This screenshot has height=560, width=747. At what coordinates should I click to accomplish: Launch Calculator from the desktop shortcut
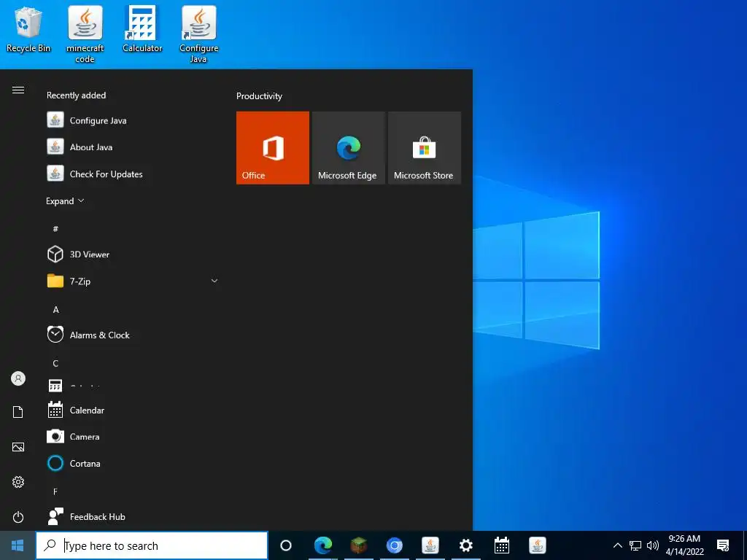(x=142, y=29)
